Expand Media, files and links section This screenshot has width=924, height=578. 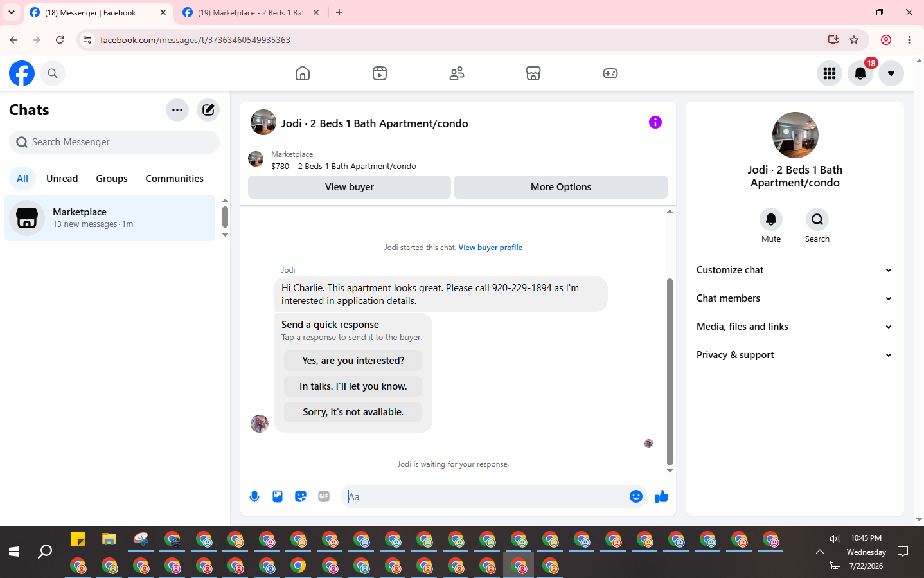[795, 327]
